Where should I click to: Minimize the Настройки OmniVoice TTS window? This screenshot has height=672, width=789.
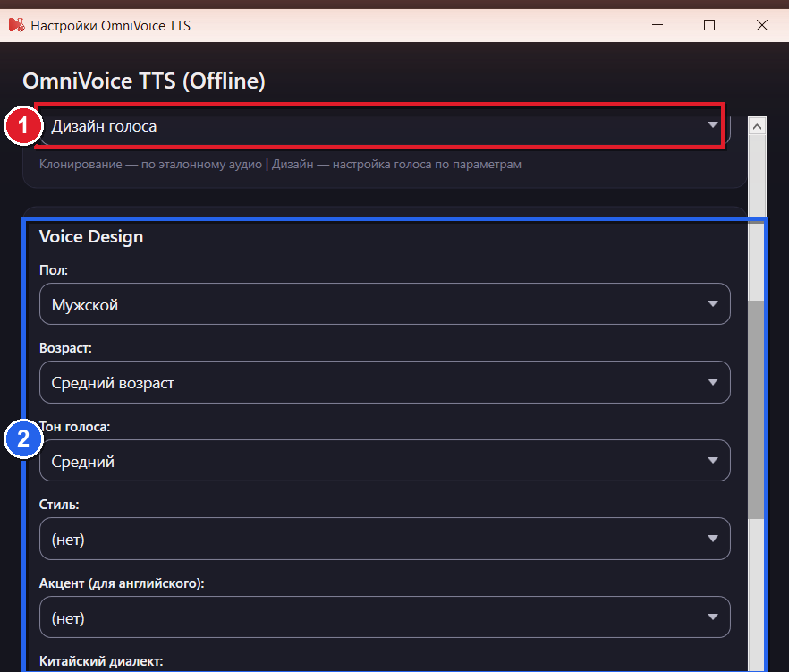coord(657,25)
